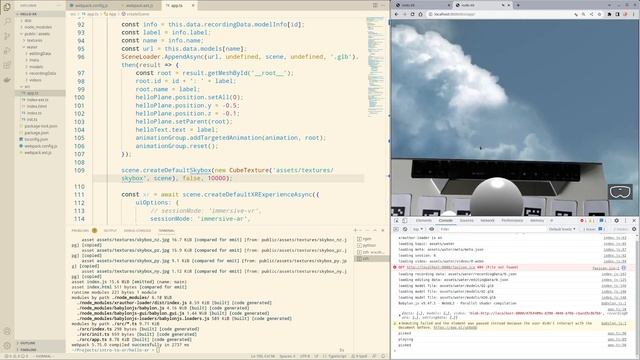
Task: Collapse the public/assets folder
Action: pos(36,34)
